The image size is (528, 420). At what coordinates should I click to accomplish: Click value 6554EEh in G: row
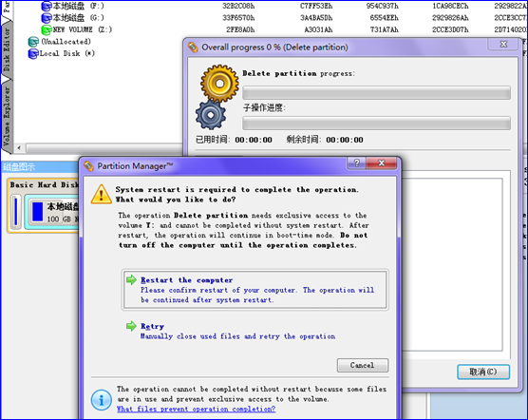(x=385, y=18)
